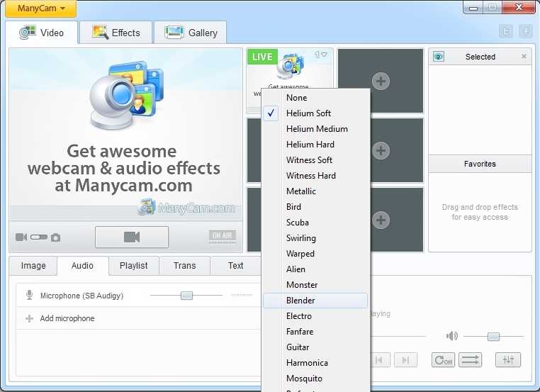Select the Audio tab
The width and height of the screenshot is (540, 392).
pyautogui.click(x=82, y=266)
